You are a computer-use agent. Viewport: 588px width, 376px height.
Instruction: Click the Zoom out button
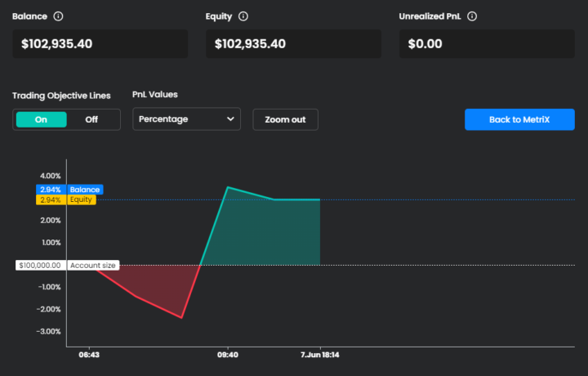pyautogui.click(x=285, y=119)
